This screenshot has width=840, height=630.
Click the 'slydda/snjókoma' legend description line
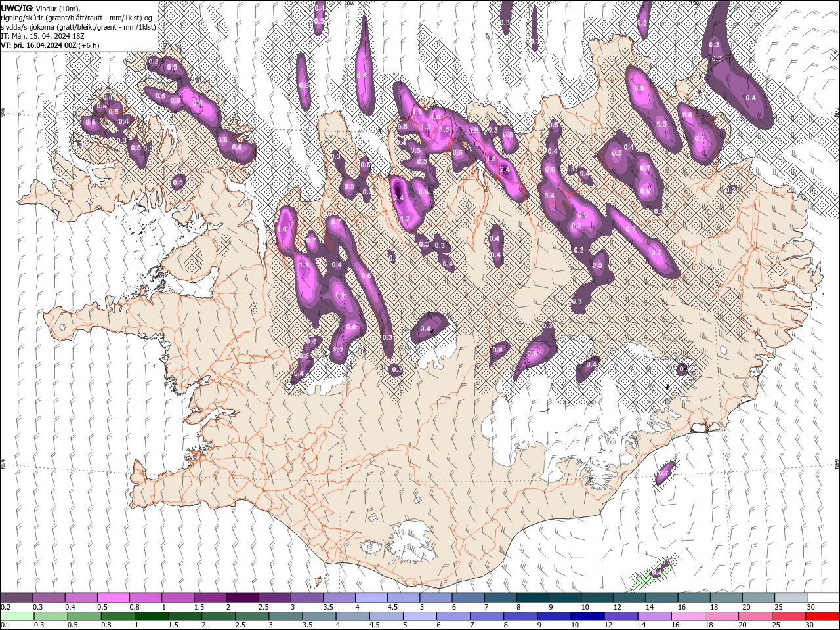click(x=78, y=27)
